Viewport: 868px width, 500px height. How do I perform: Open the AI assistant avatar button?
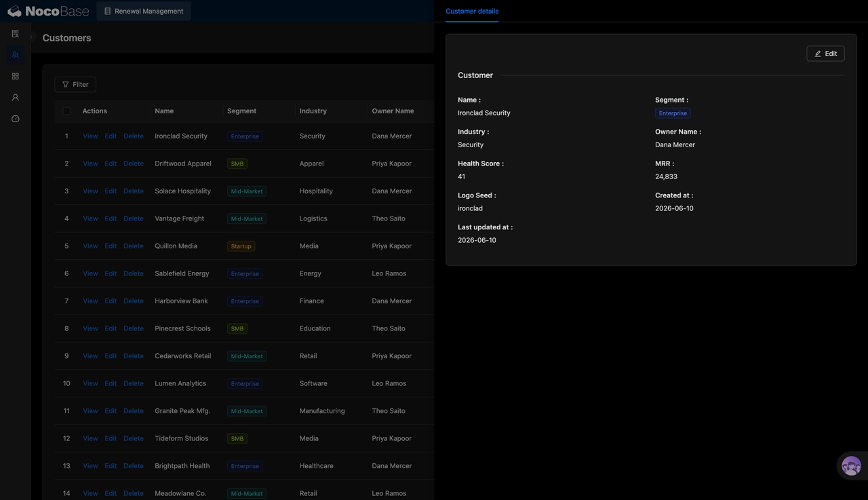[851, 466]
